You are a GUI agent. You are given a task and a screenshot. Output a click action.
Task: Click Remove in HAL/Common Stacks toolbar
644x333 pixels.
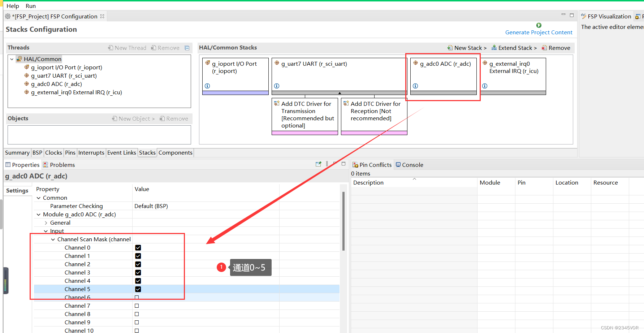[556, 48]
